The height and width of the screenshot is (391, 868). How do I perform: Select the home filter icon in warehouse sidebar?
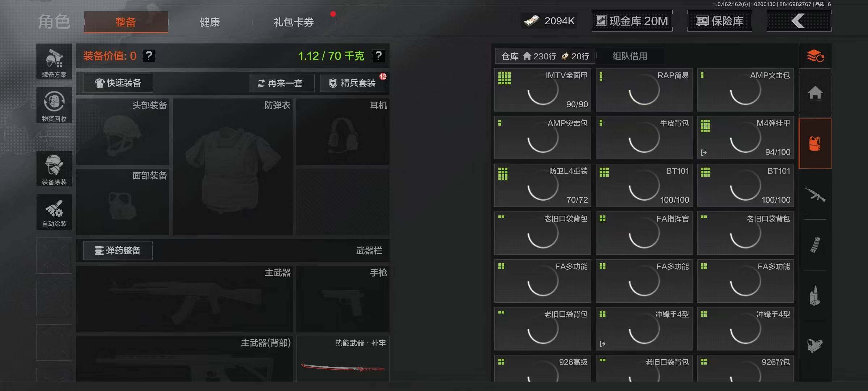pos(815,93)
